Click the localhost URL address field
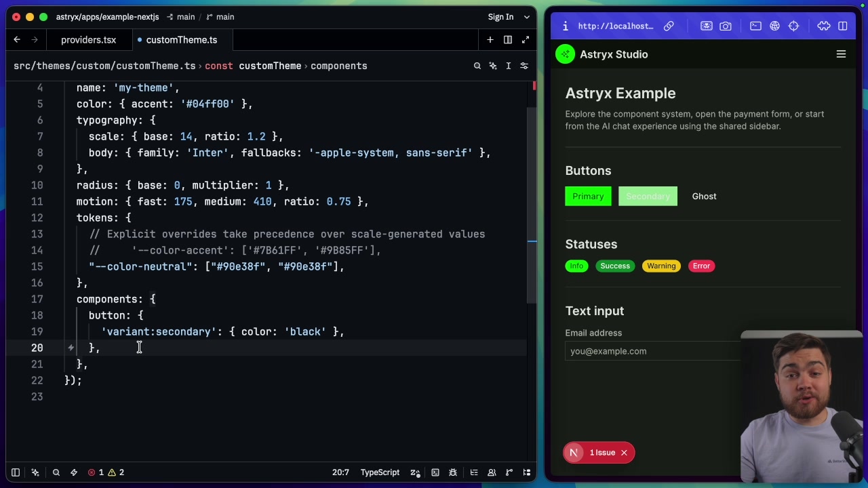Screen dimensions: 868x488 pos(616,26)
